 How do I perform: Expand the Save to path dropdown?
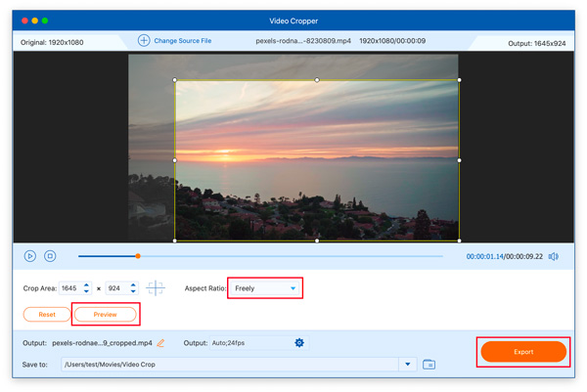click(408, 364)
